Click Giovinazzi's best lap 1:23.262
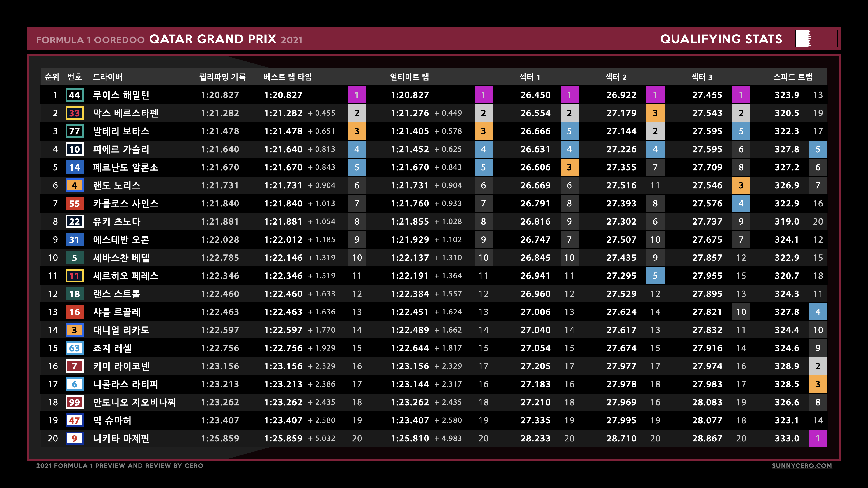 tap(283, 402)
